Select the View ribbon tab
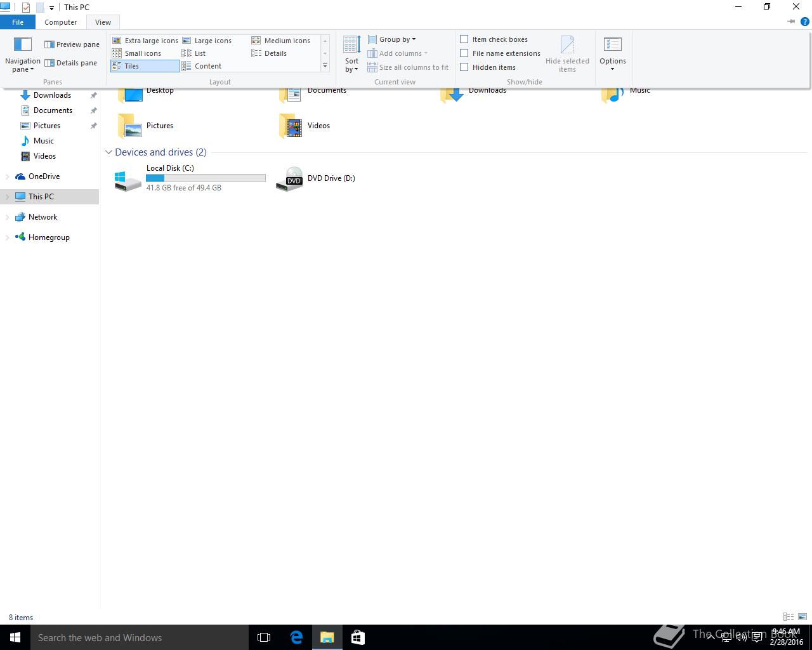This screenshot has height=650, width=812. click(103, 22)
